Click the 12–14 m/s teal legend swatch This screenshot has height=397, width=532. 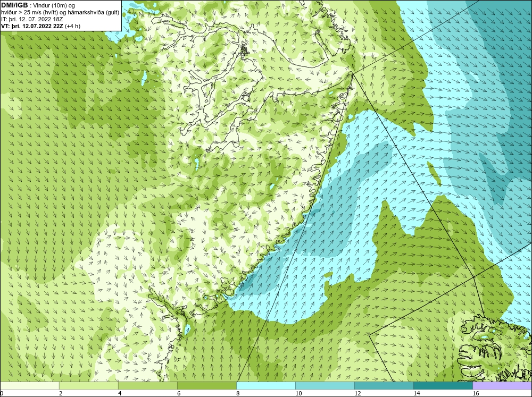tap(384, 385)
